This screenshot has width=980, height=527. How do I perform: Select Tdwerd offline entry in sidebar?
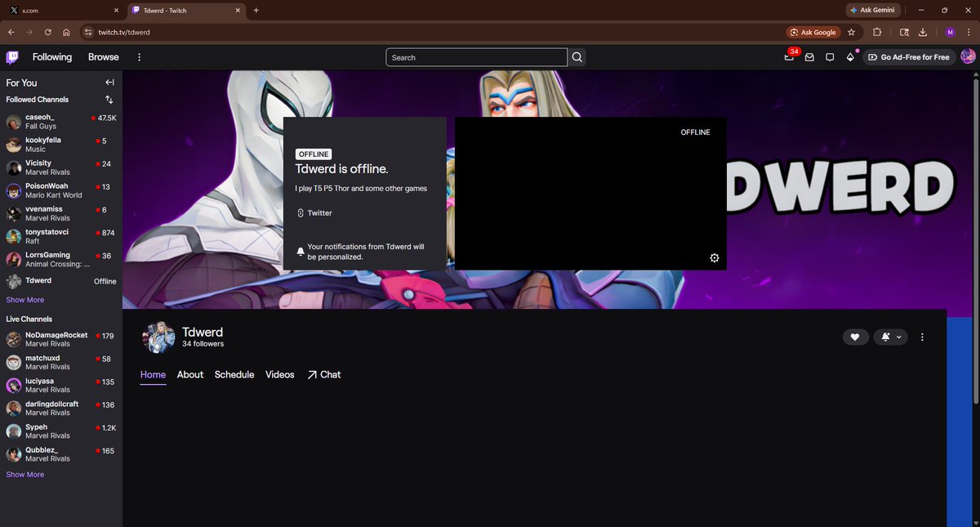[x=61, y=281]
